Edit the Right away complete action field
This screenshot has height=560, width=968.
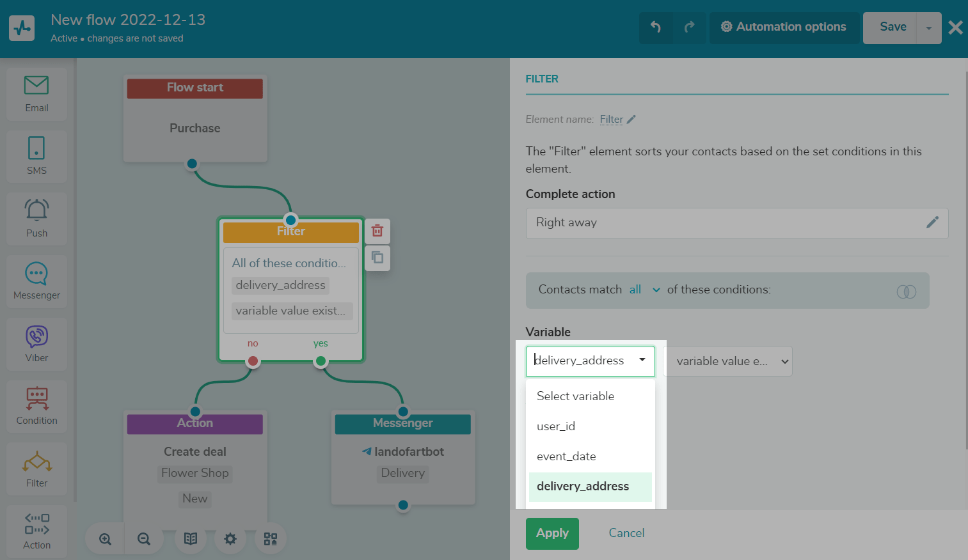click(932, 222)
